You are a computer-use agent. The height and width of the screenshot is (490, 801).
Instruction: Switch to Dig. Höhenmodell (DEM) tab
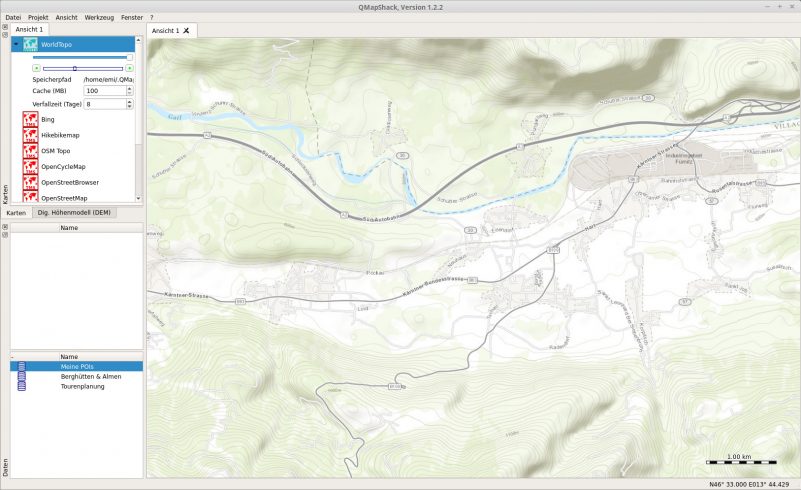[x=76, y=213]
